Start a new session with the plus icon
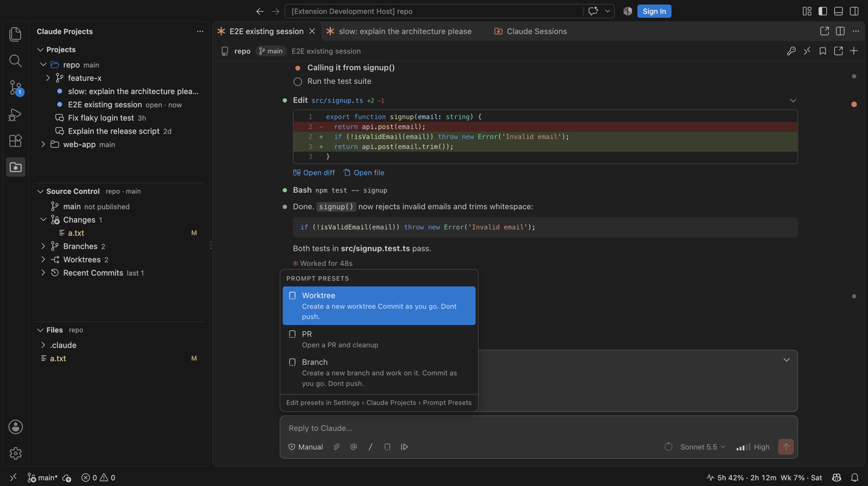Viewport: 868px width, 486px height. pos(854,51)
